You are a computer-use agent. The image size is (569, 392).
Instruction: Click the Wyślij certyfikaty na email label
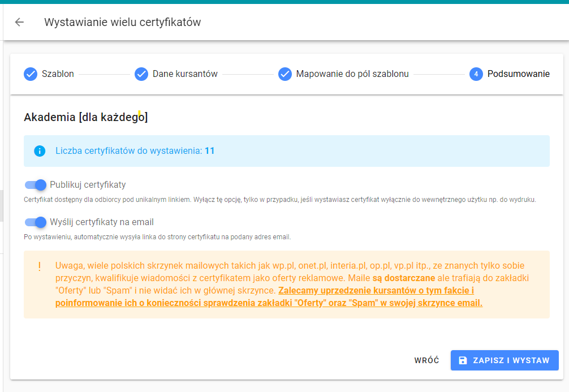[102, 222]
